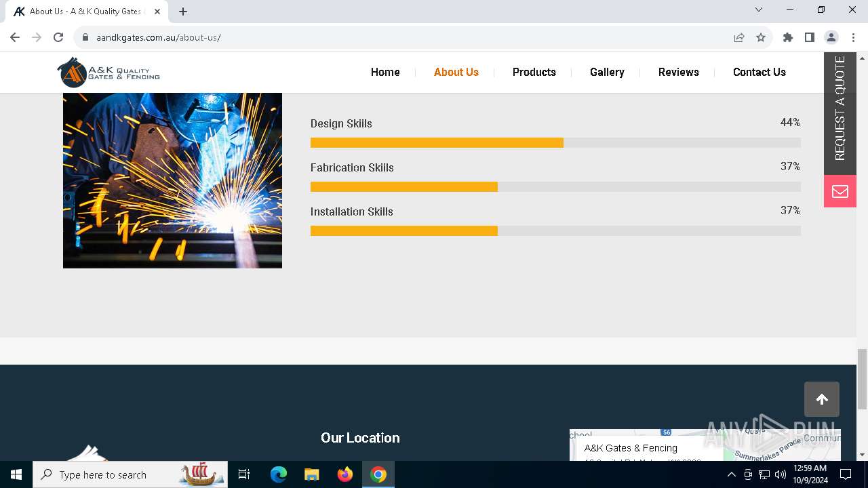Screen dimensions: 868x488
Task: Open the Products menu item
Action: [534, 72]
